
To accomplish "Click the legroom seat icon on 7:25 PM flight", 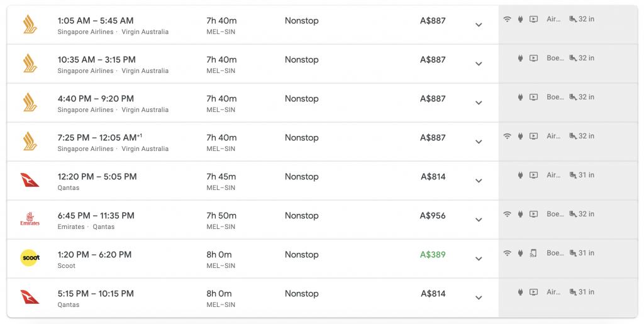I will pos(573,136).
